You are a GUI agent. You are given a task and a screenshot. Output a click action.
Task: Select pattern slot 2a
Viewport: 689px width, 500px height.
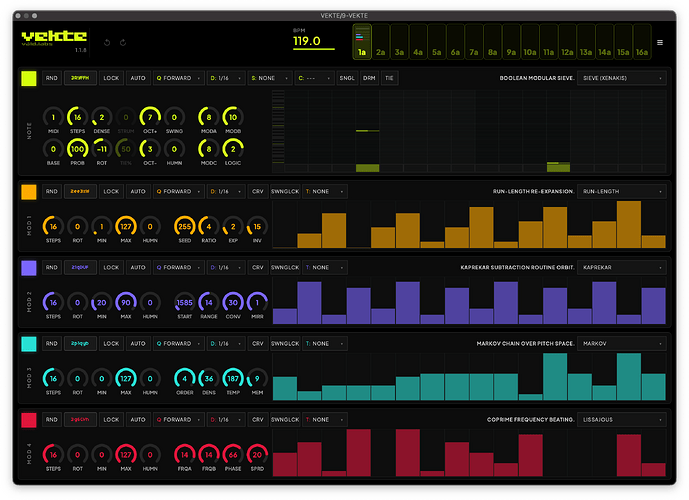coord(381,42)
